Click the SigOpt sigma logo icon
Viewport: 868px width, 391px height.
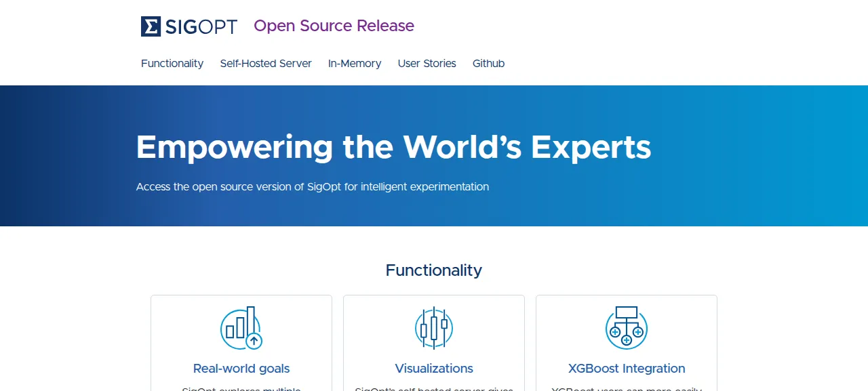(x=151, y=26)
